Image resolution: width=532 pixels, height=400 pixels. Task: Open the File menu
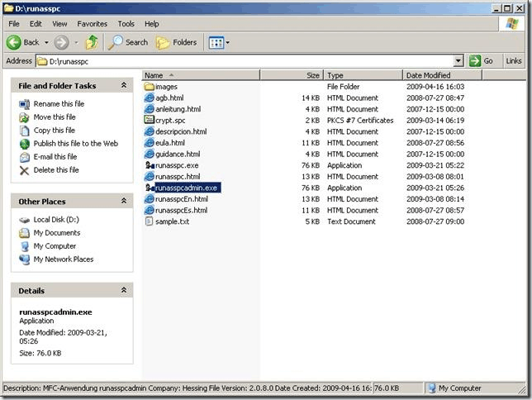14,24
